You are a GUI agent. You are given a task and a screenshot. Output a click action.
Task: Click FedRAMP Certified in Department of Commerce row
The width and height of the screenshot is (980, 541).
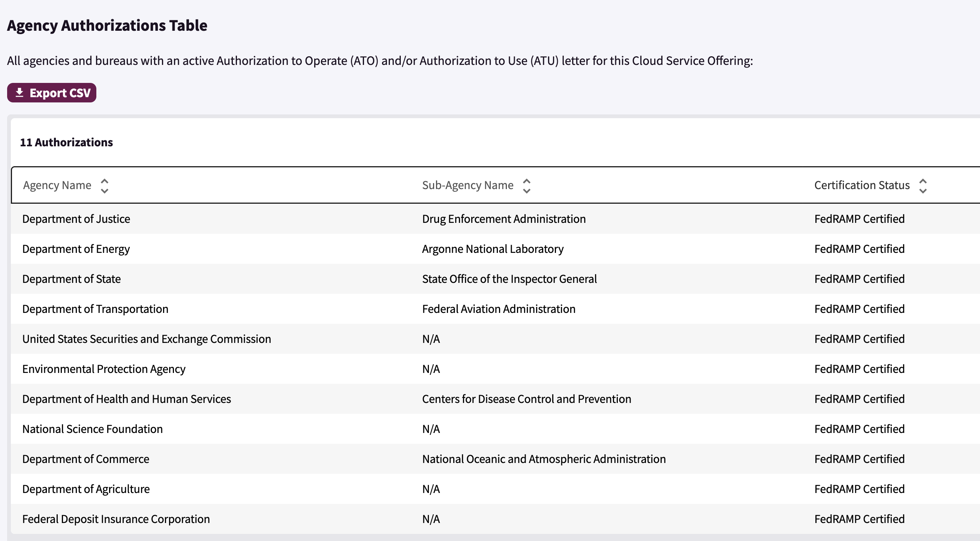pyautogui.click(x=859, y=459)
